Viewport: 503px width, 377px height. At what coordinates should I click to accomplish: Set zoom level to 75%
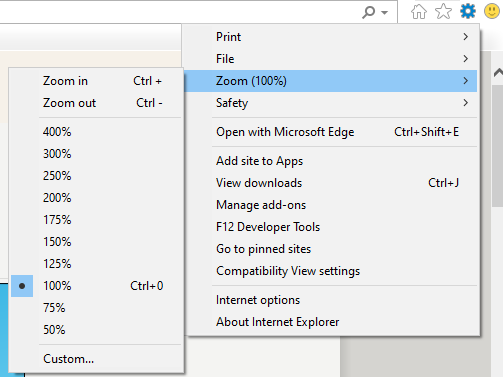(x=96, y=308)
